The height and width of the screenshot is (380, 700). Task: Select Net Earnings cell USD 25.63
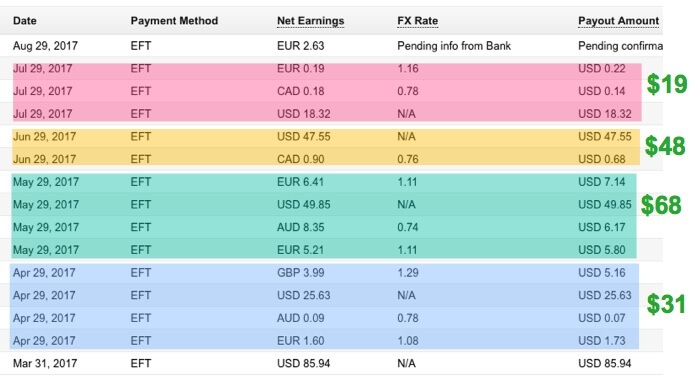pos(304,296)
